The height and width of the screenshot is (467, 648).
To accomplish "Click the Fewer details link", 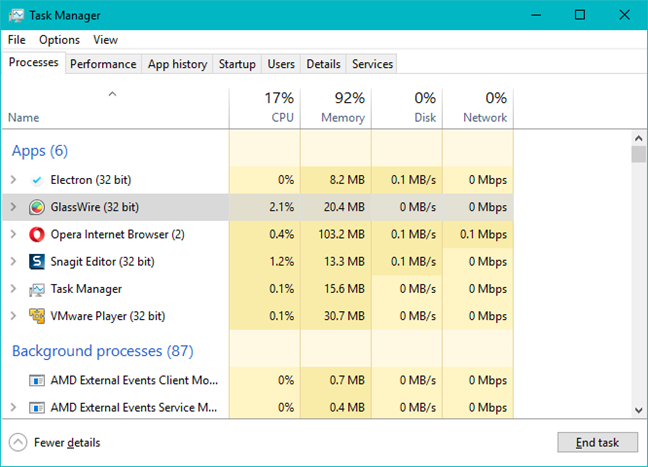I will pyautogui.click(x=67, y=443).
